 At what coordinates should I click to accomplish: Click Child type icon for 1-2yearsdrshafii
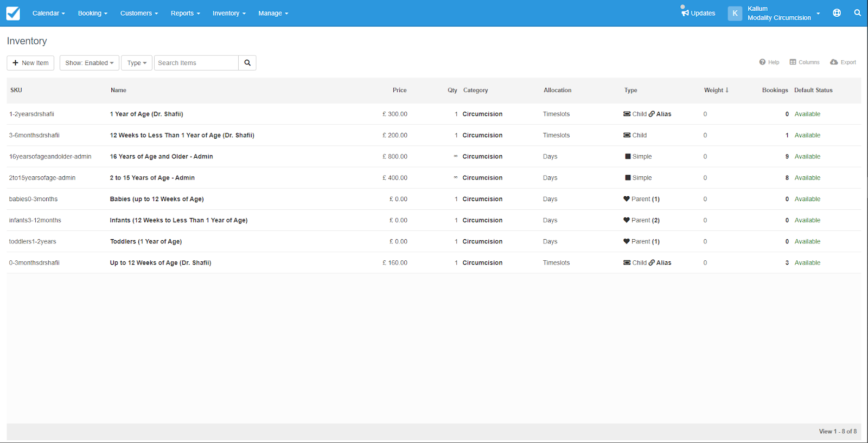627,114
